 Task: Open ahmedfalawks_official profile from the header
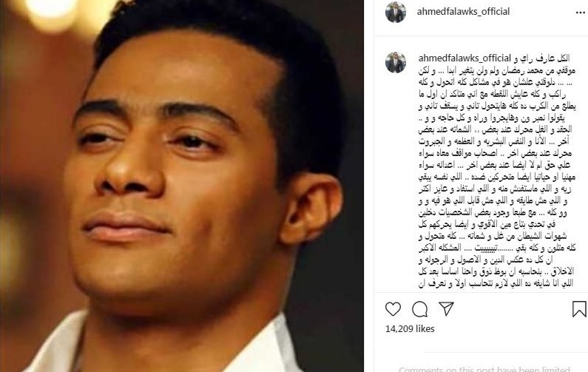coord(463,12)
